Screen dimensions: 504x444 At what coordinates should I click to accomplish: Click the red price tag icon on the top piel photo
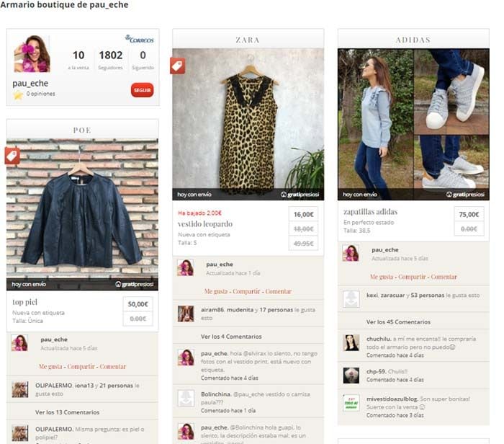[12, 156]
